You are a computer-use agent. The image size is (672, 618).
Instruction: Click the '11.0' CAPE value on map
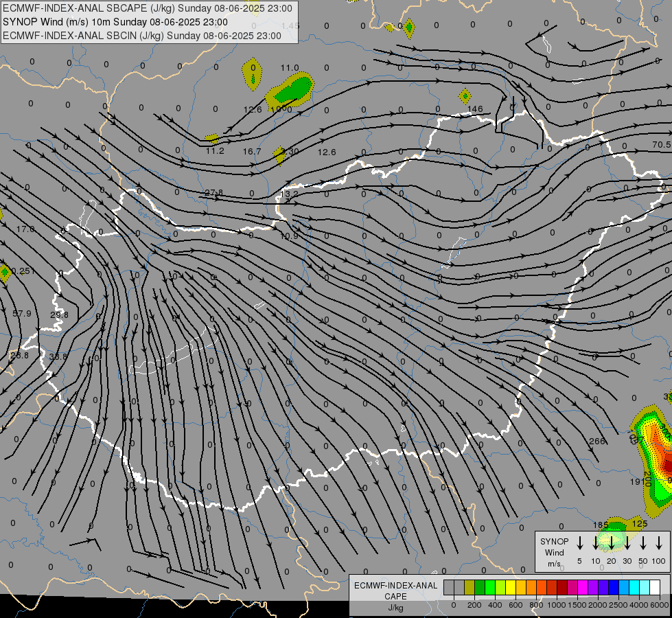[290, 68]
